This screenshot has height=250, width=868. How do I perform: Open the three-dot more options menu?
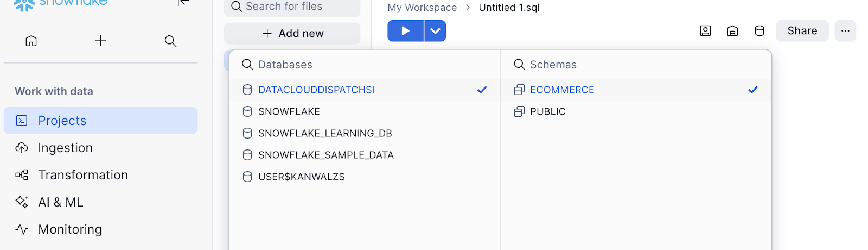coord(845,31)
